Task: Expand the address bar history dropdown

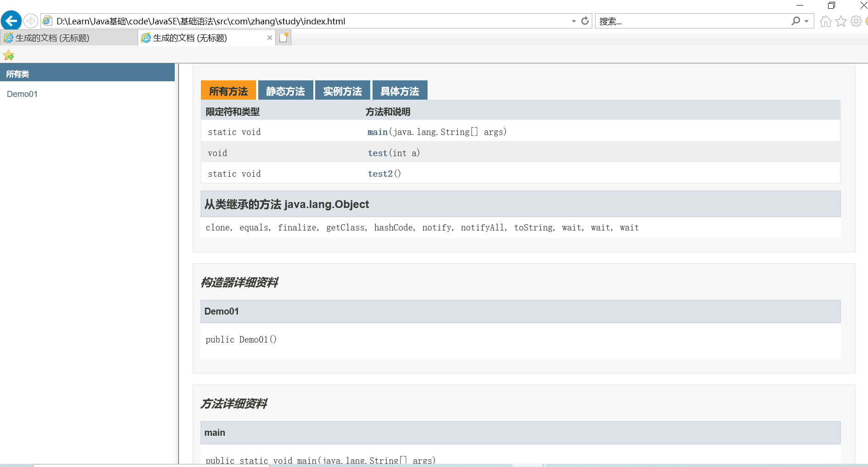Action: pos(573,21)
